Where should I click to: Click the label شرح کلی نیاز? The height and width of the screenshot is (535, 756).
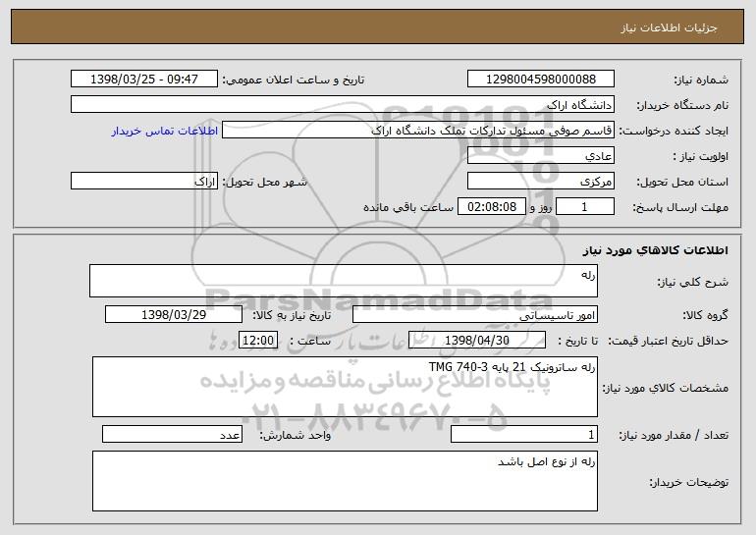[x=693, y=282]
